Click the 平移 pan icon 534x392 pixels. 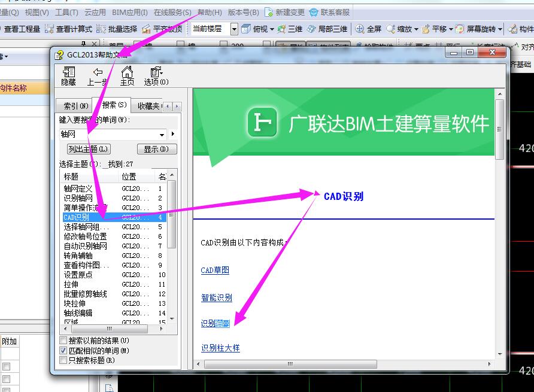(426, 29)
